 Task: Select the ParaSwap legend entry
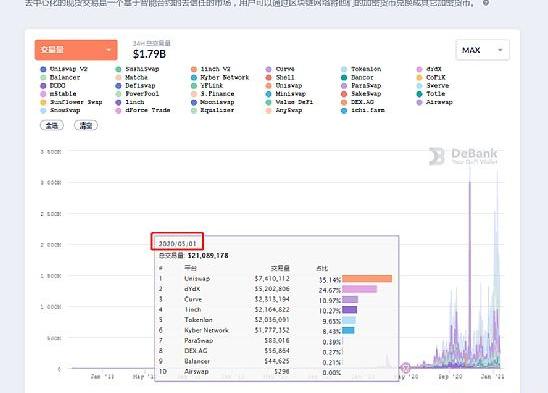(361, 86)
